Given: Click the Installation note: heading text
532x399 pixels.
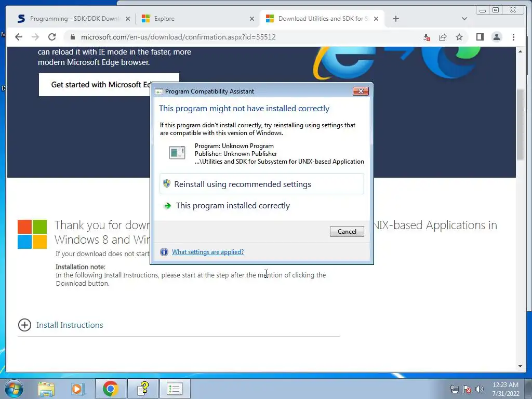Looking at the screenshot, I should tap(81, 267).
